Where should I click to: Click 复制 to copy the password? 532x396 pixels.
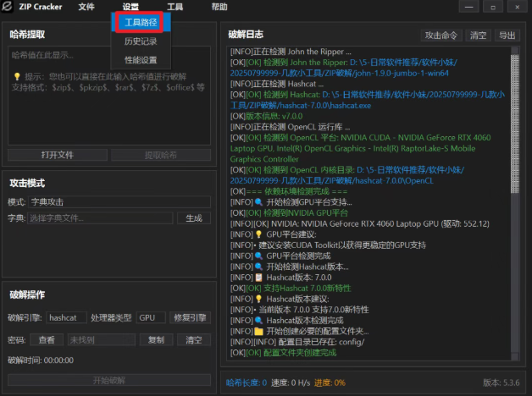click(156, 339)
